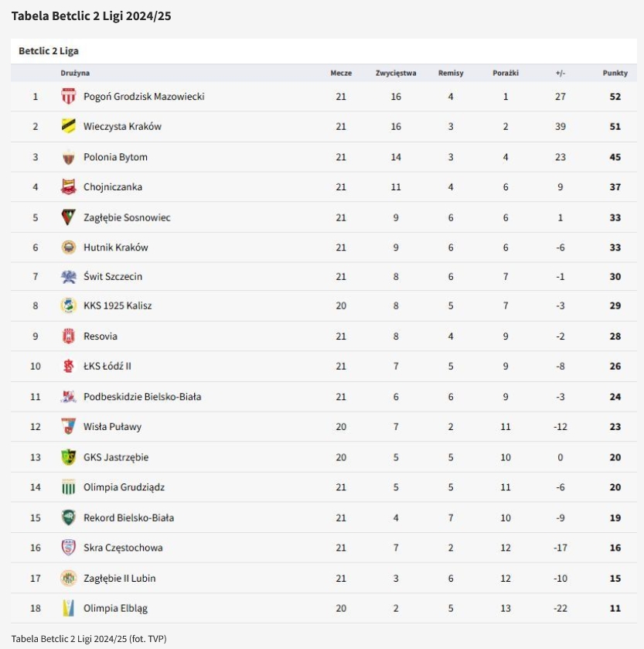644x649 pixels.
Task: Click the Świt Szczecin team crest
Action: [x=69, y=277]
